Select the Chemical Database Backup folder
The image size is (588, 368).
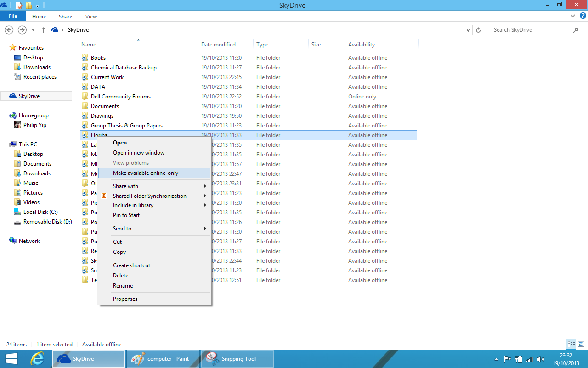tap(124, 68)
